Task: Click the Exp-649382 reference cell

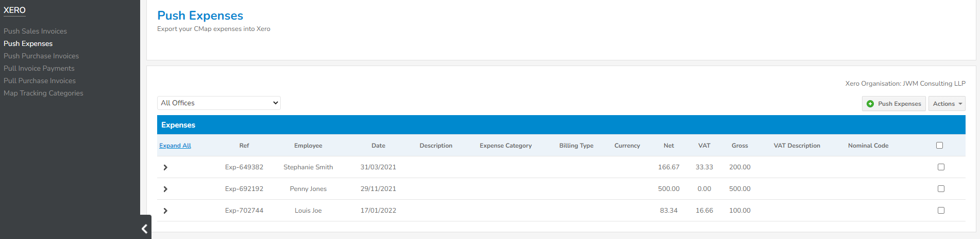Action: (244, 167)
